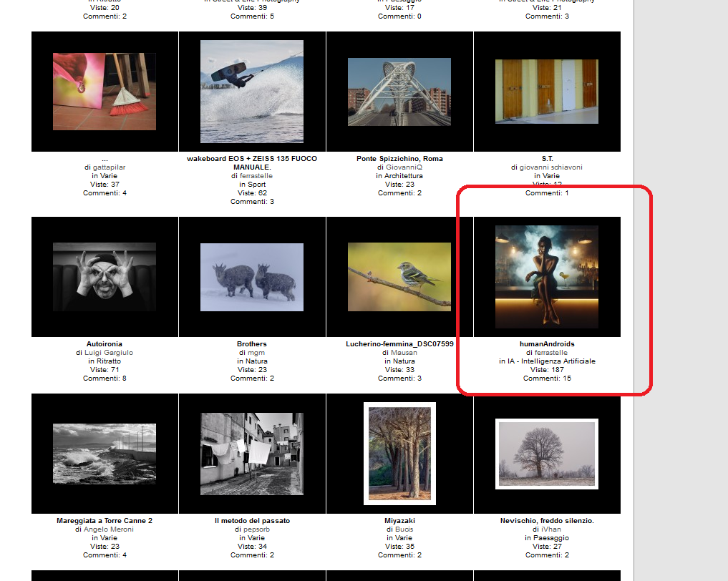The height and width of the screenshot is (581, 728).
Task: View the Lucherino bird photo thumbnail
Action: pos(399,277)
